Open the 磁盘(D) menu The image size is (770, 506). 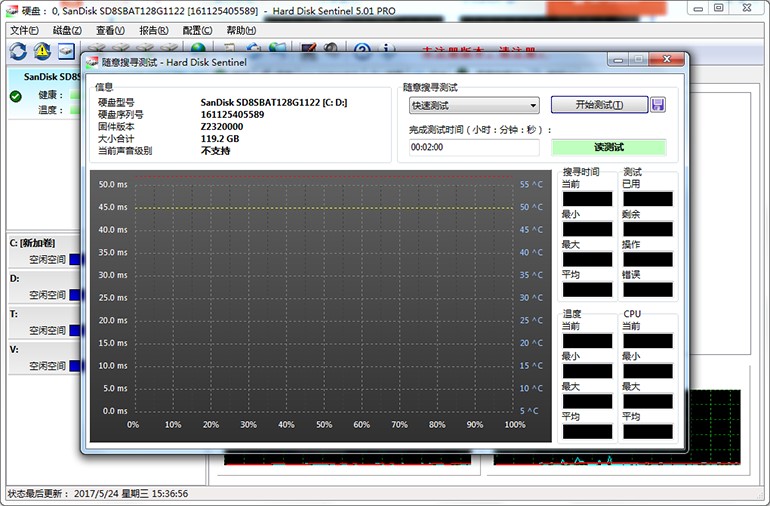point(67,30)
